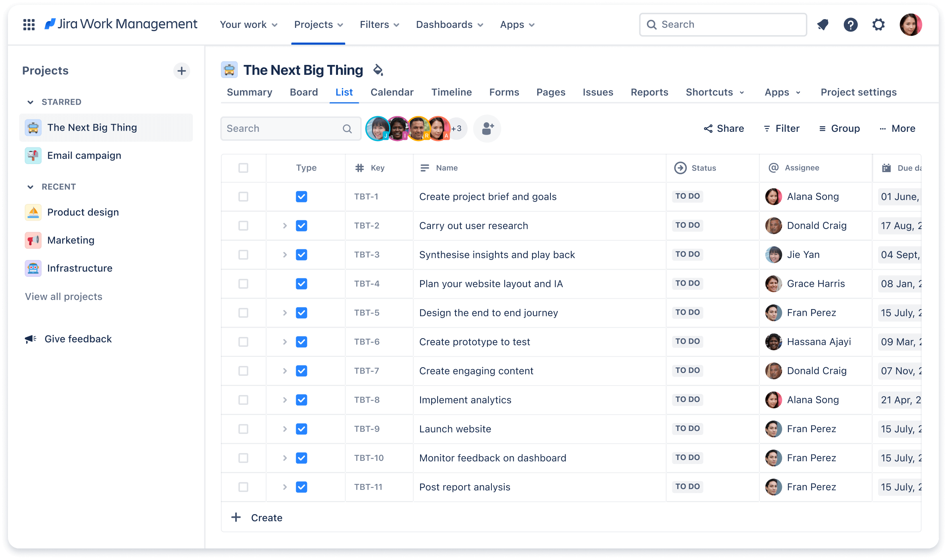Click View all projects link

(x=63, y=297)
